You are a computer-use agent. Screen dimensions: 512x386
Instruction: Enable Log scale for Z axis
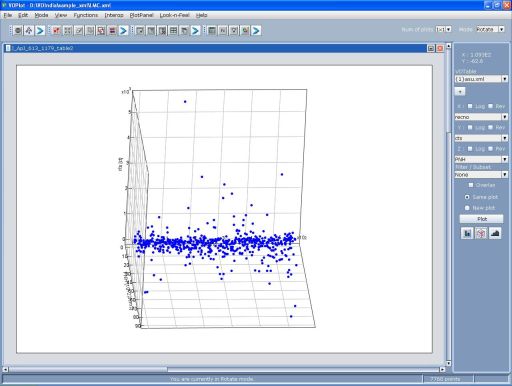(470, 149)
